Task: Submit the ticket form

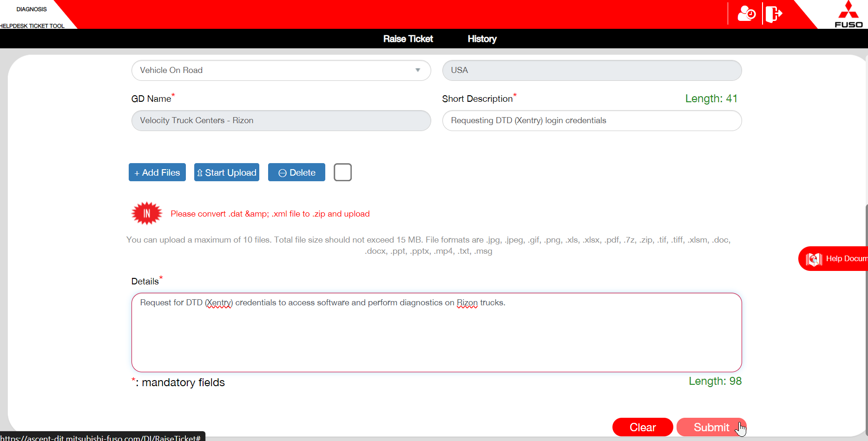Action: coord(711,427)
